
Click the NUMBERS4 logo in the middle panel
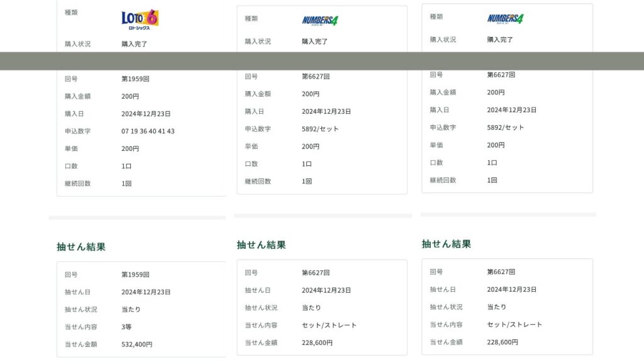[319, 20]
